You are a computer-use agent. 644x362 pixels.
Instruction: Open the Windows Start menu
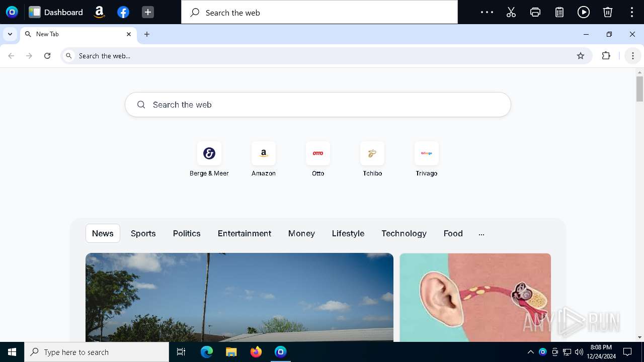pos(12,352)
